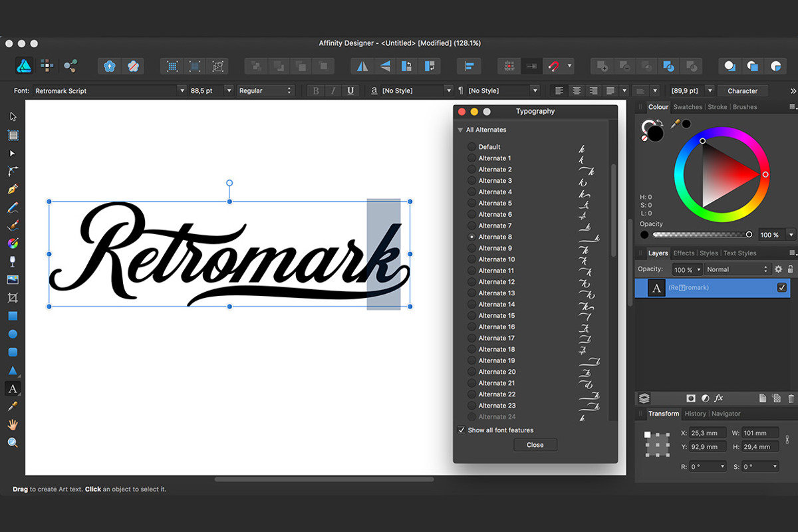This screenshot has height=532, width=798.
Task: Open the Retromark Script font dropdown
Action: [181, 90]
